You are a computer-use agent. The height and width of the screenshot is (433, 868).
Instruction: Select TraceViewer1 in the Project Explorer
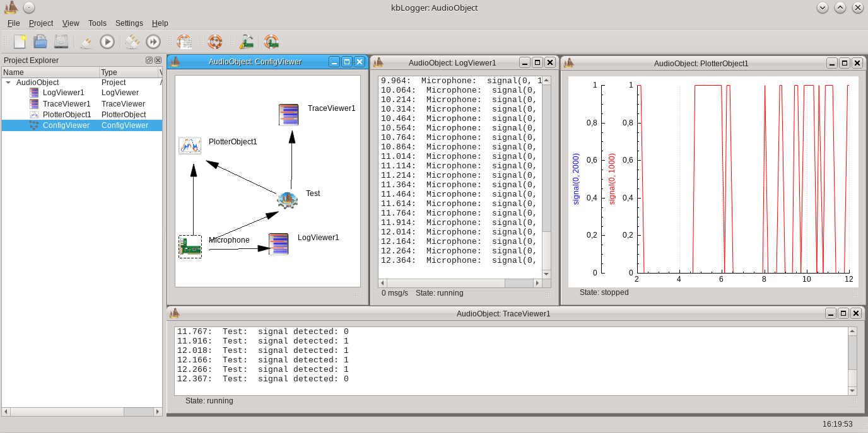point(66,104)
